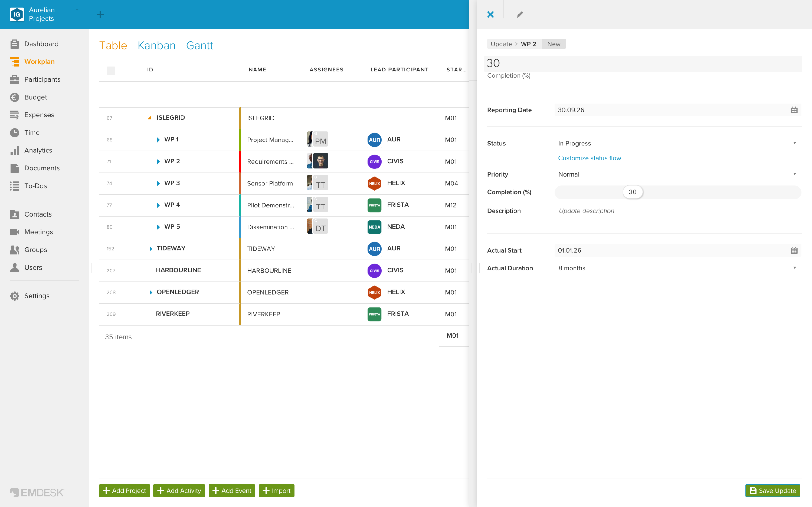Click the pencil edit icon
The image size is (812, 507).
(x=520, y=14)
